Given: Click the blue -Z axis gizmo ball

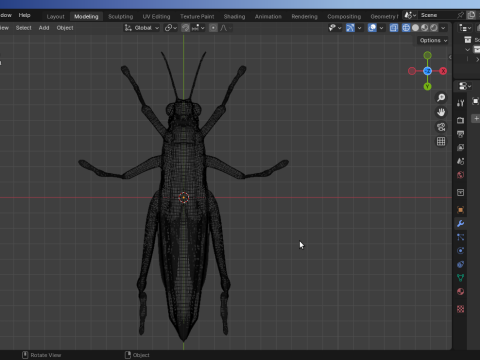Looking at the screenshot, I should [x=427, y=71].
